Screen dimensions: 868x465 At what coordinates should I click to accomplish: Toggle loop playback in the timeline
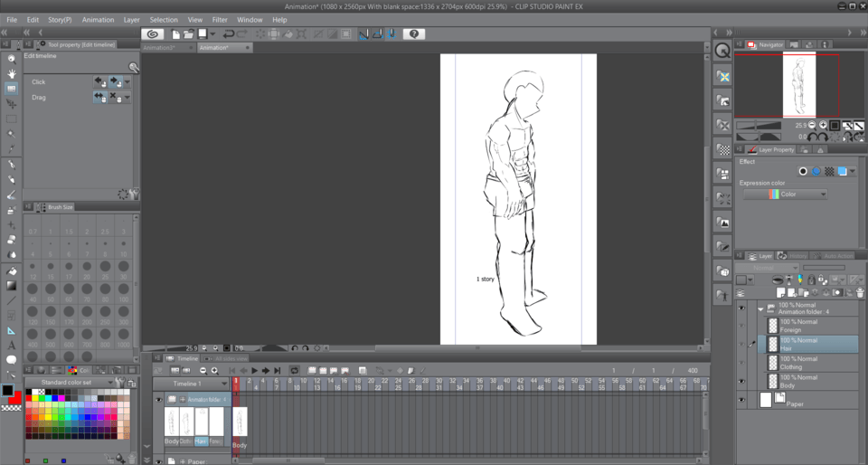pos(295,370)
